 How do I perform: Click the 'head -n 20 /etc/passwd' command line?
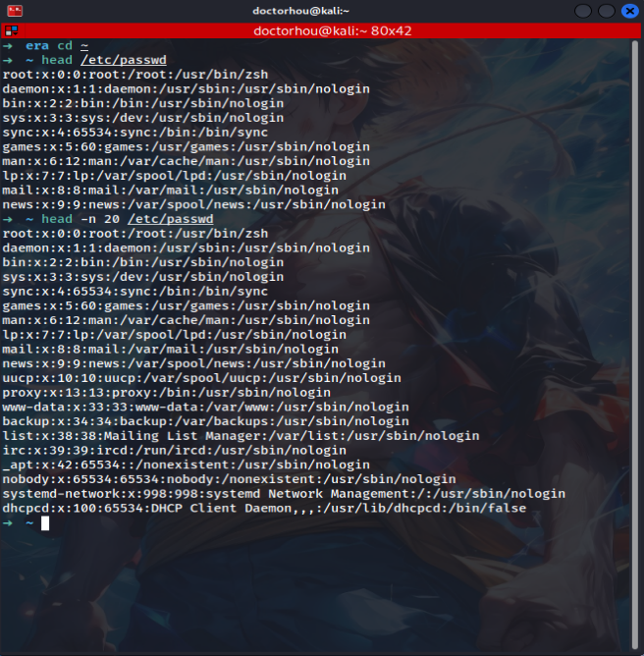point(127,219)
